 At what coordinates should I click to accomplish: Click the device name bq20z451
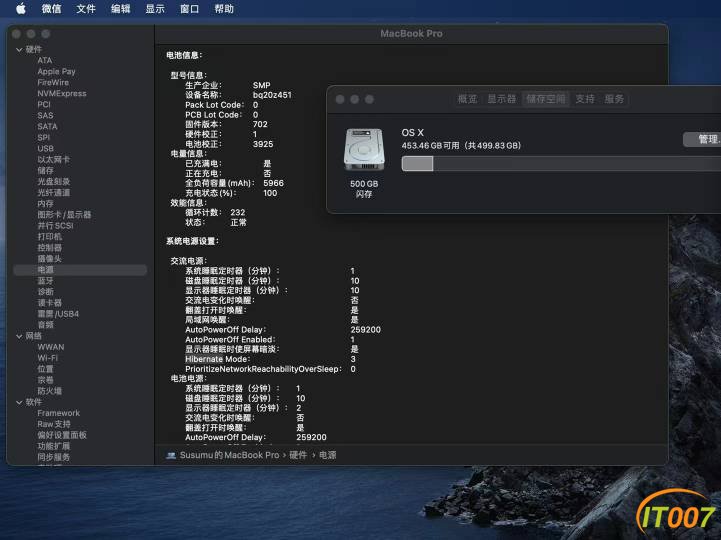pyautogui.click(x=272, y=95)
